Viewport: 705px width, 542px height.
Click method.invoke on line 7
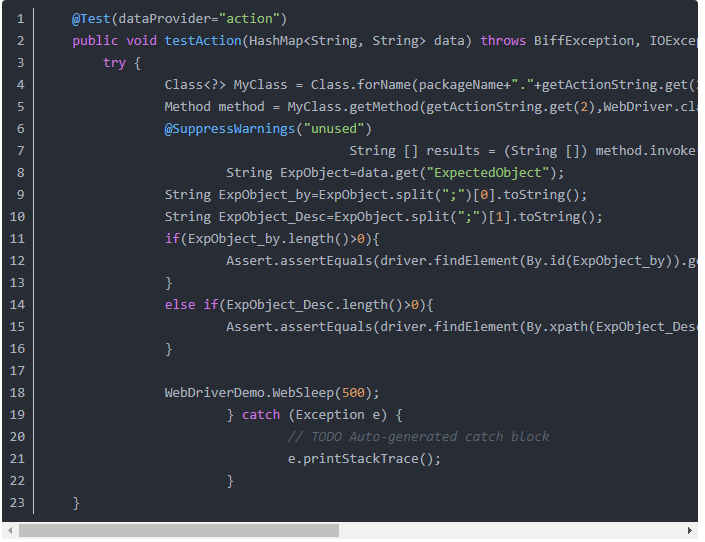[x=645, y=151]
